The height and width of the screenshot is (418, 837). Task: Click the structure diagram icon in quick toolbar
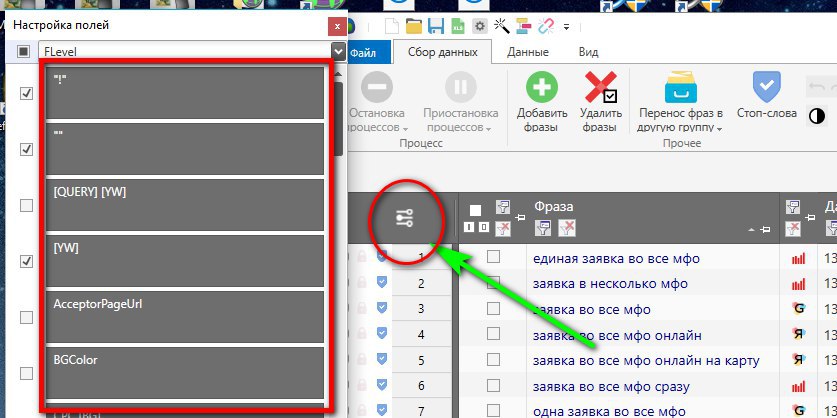tap(524, 26)
